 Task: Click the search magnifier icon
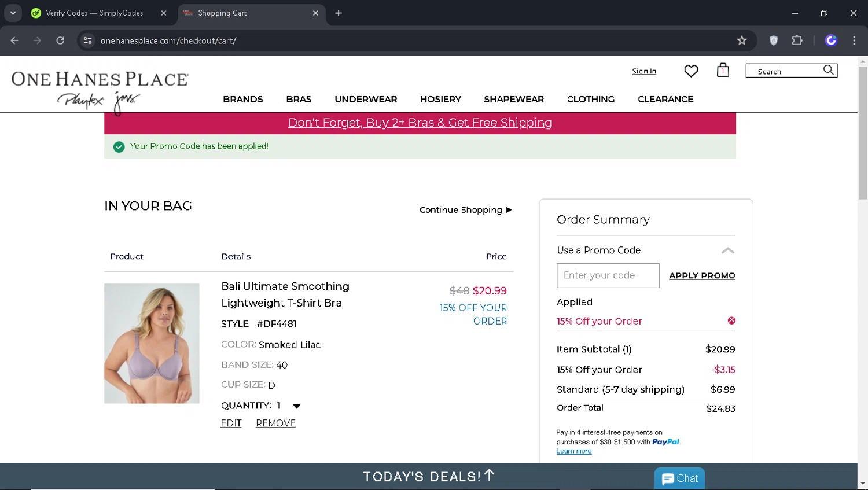[x=829, y=70]
